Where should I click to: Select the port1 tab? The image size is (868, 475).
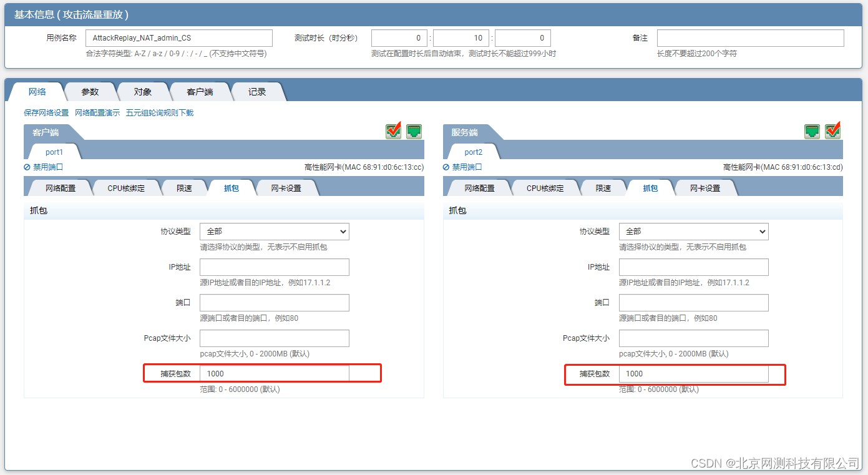(54, 152)
